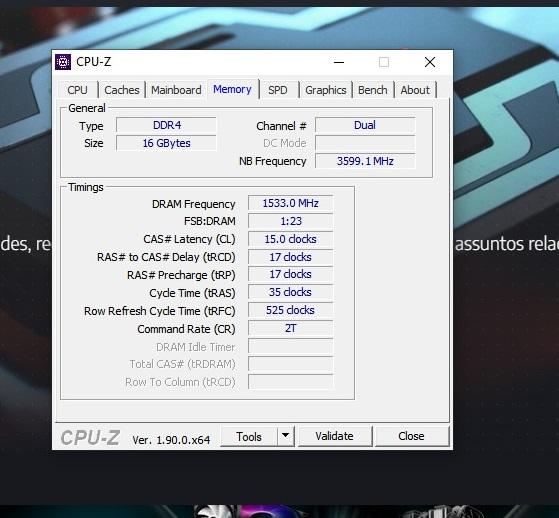Image resolution: width=559 pixels, height=518 pixels.
Task: Click the Row Refresh Cycle Time (tRFC) label
Action: pos(160,311)
